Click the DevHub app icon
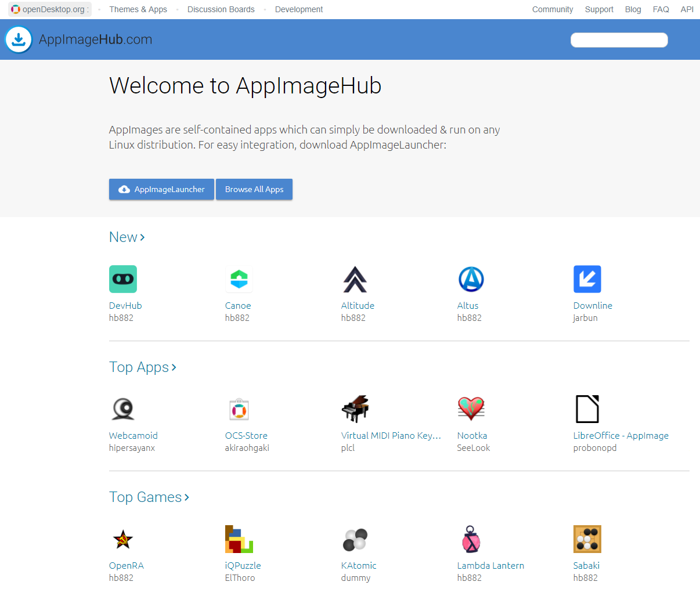Screen dimensions: 700x607 (x=122, y=279)
